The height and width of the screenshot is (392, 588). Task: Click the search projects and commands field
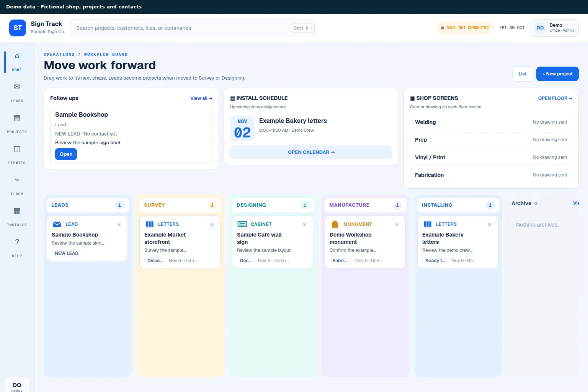192,28
